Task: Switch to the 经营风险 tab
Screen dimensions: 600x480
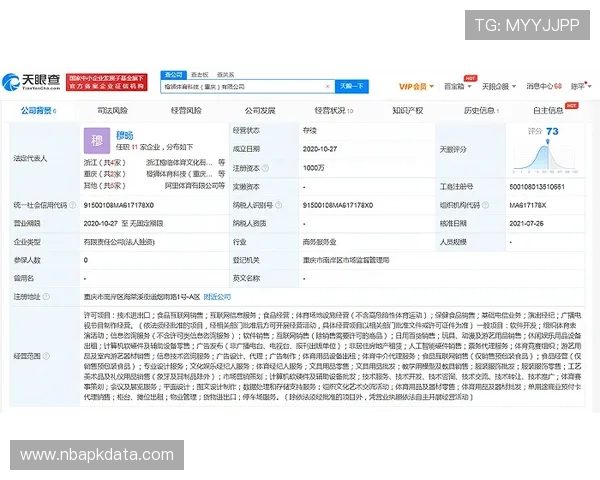Action: coord(186,111)
